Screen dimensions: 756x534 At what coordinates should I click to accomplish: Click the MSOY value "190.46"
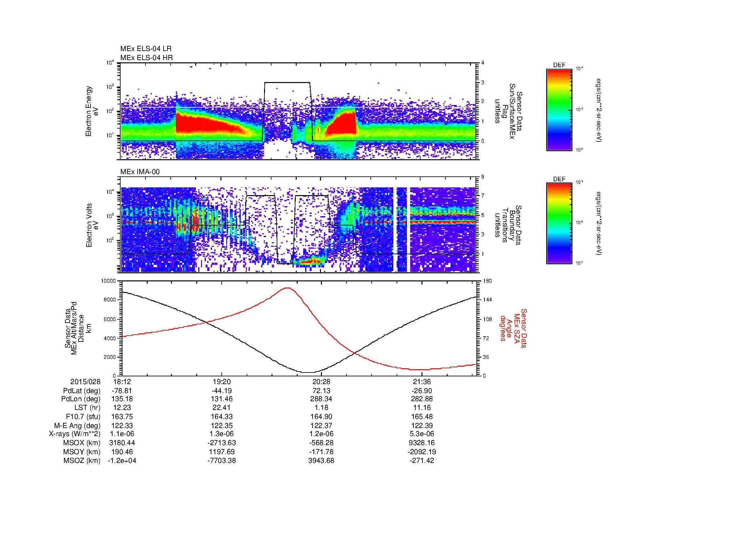point(122,452)
